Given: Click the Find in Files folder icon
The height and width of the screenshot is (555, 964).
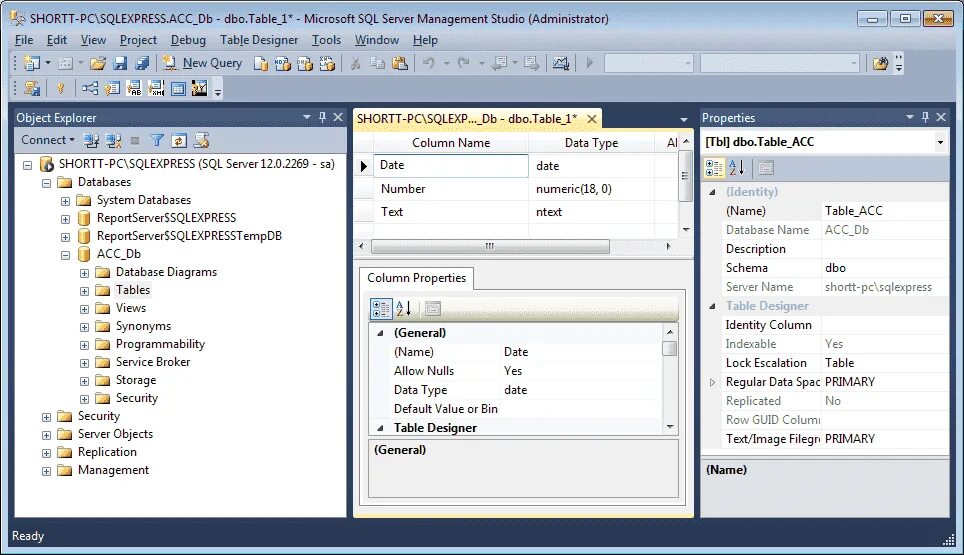Looking at the screenshot, I should tap(880, 63).
